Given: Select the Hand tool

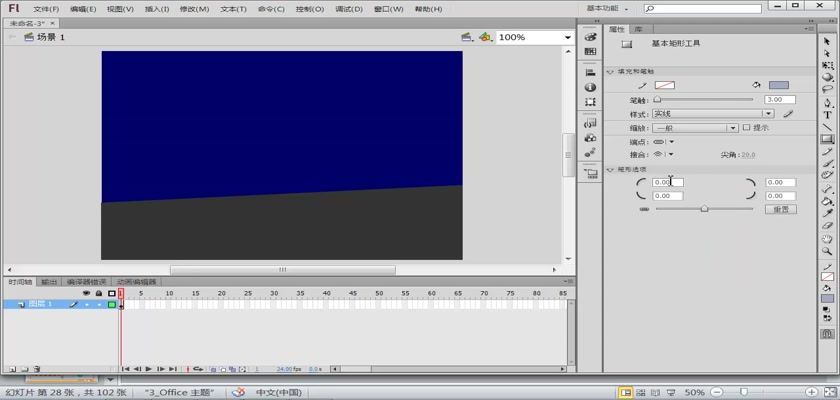Looking at the screenshot, I should pyautogui.click(x=827, y=239).
